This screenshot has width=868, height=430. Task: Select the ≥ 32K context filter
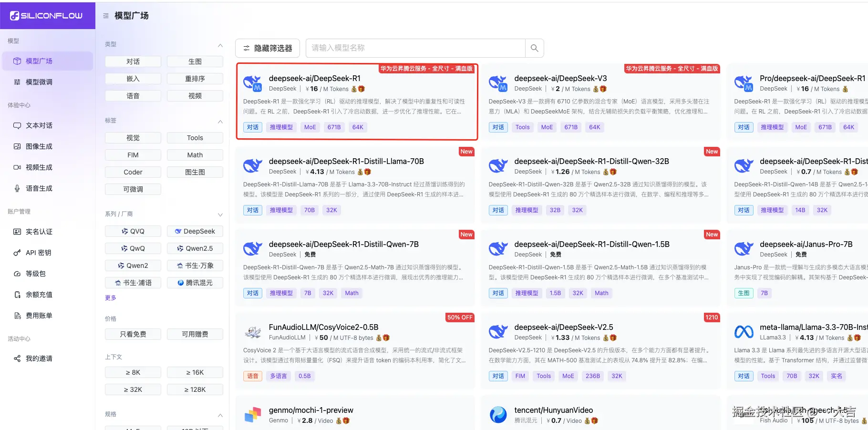tap(133, 389)
